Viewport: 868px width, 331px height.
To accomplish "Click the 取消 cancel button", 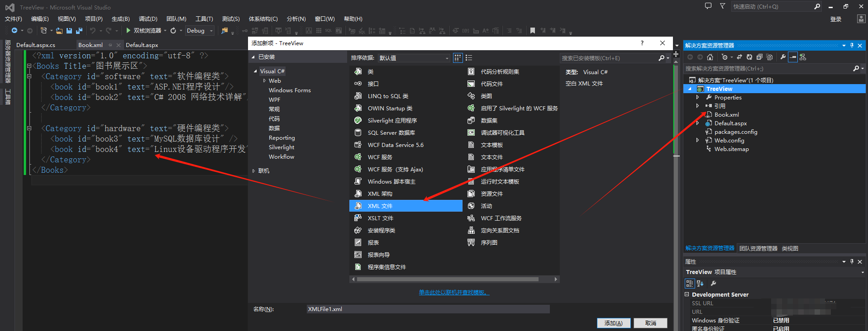I will pos(650,323).
